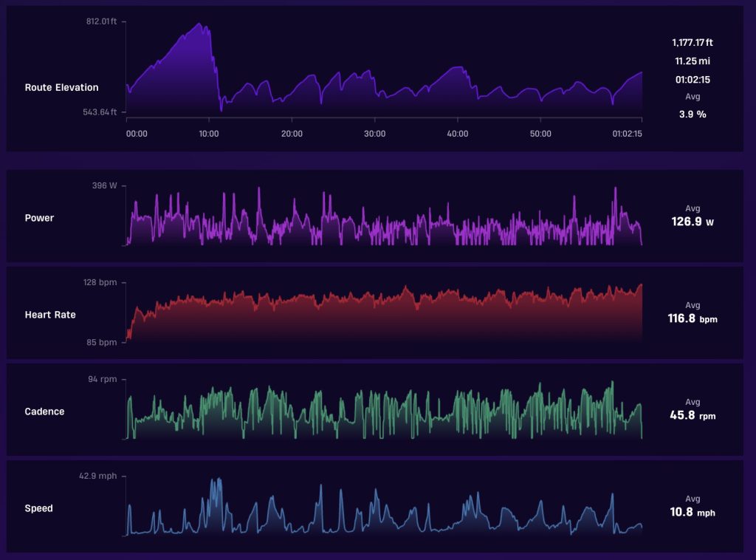Click the 11.25 mi distance stat
756x560 pixels.
coord(693,61)
